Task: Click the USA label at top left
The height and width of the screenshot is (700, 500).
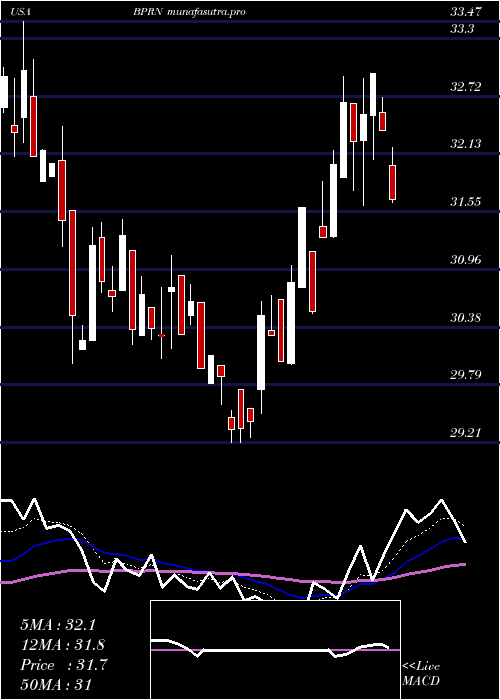Action: (x=21, y=12)
